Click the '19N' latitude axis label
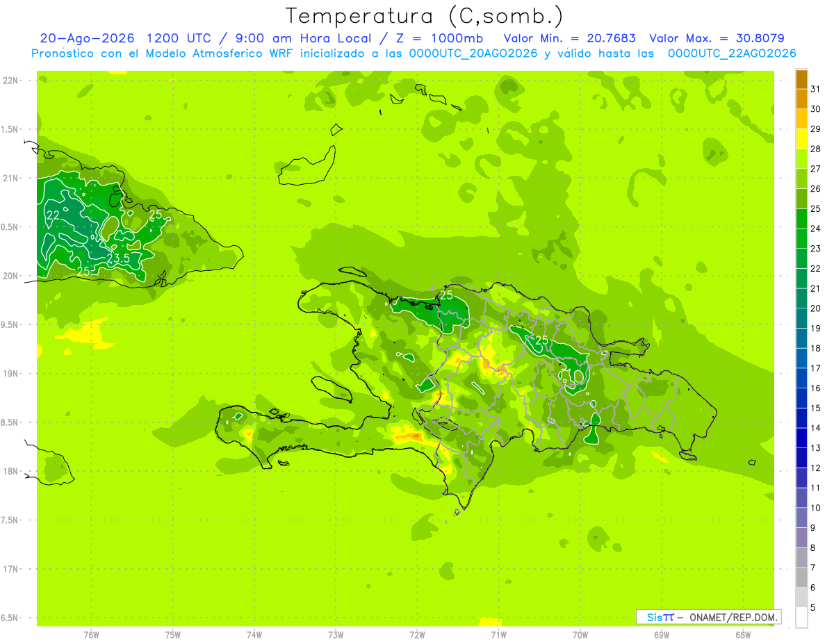 11,374
